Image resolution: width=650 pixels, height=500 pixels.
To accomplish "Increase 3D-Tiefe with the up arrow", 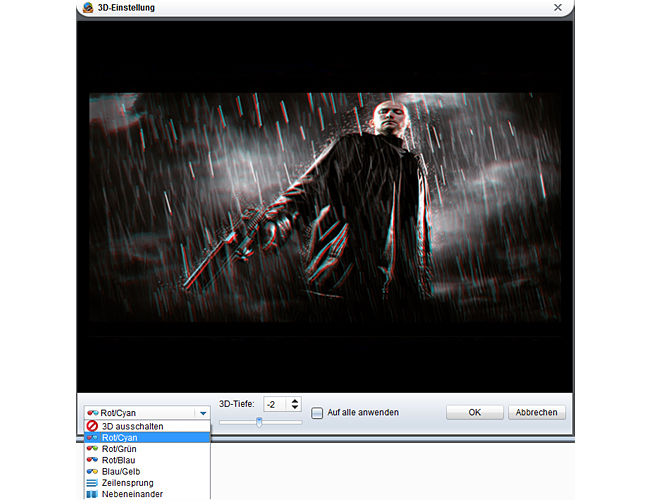I will tap(295, 400).
